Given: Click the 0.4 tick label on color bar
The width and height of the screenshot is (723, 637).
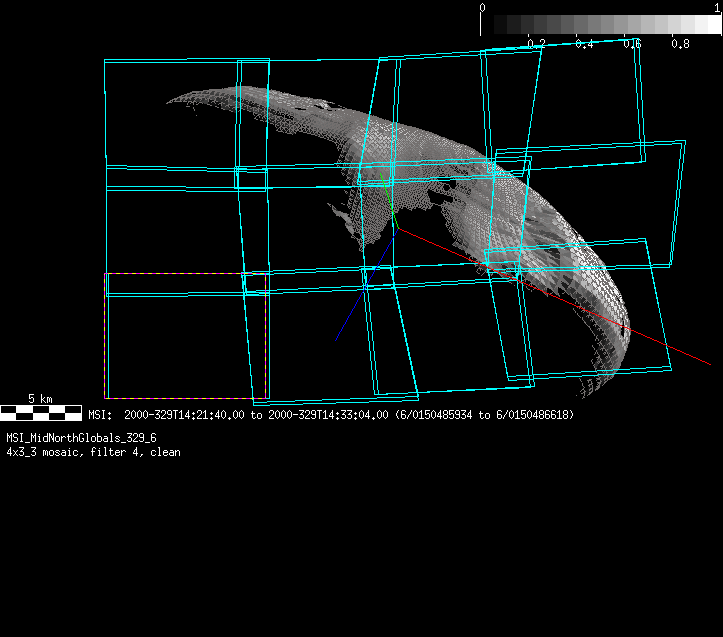Looking at the screenshot, I should tap(584, 44).
